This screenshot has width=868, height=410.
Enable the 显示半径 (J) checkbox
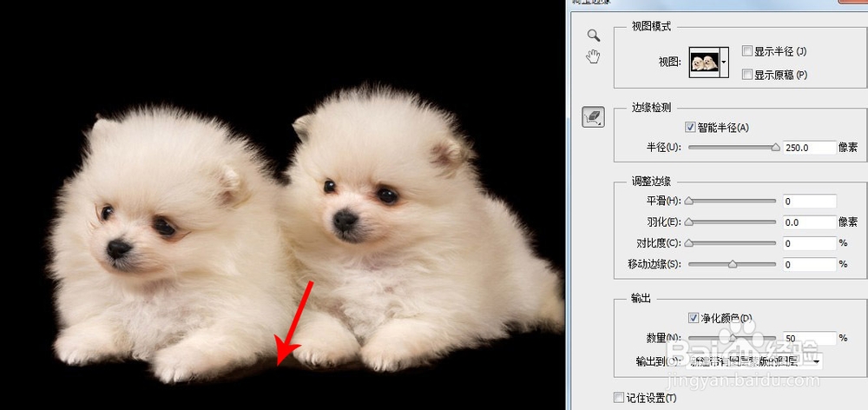click(x=747, y=51)
